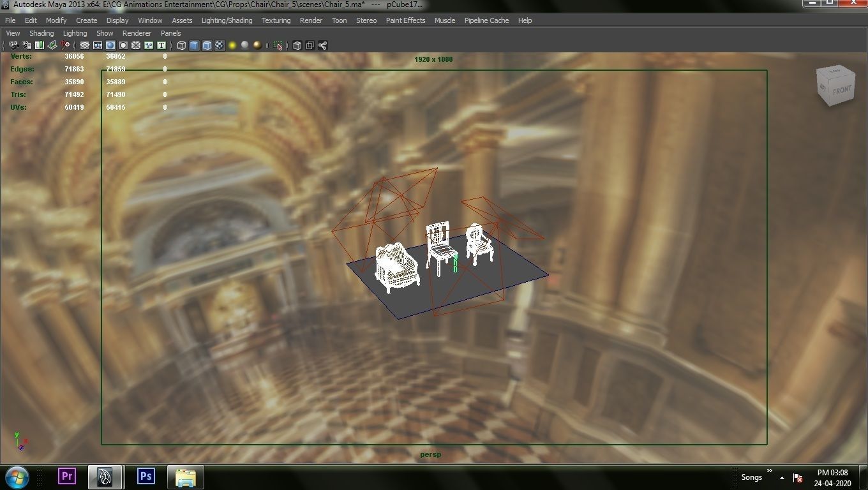The width and height of the screenshot is (868, 490).
Task: Open the Help menu
Action: 525,20
